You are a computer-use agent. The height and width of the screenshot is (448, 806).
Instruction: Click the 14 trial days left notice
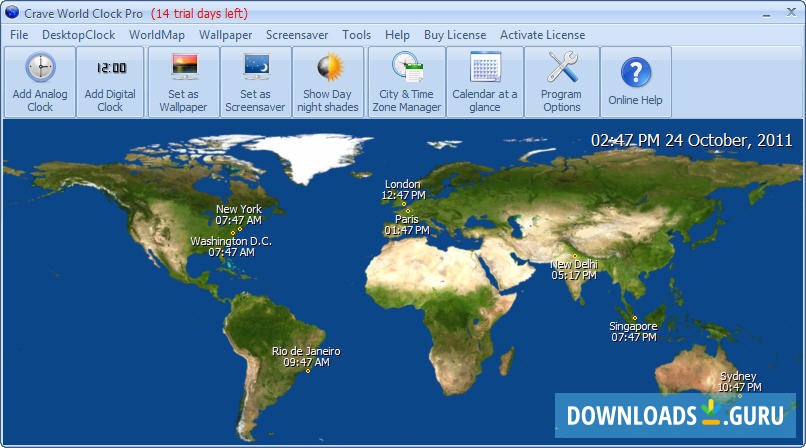click(x=199, y=13)
